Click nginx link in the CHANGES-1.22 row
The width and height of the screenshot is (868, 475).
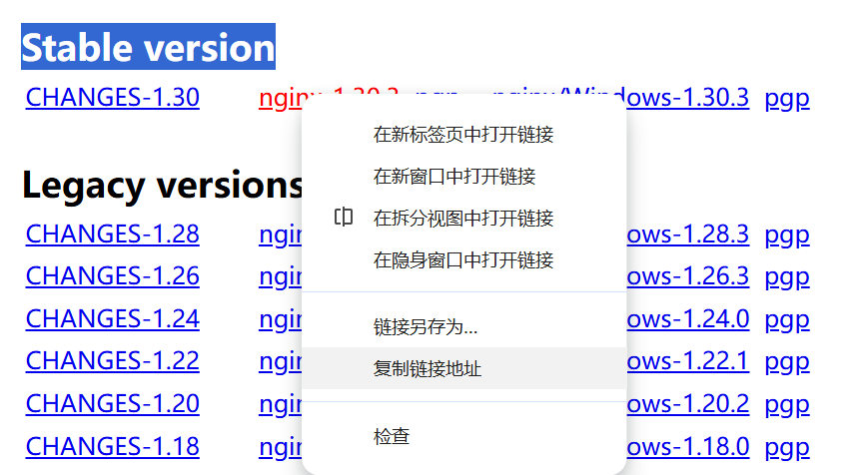point(281,364)
